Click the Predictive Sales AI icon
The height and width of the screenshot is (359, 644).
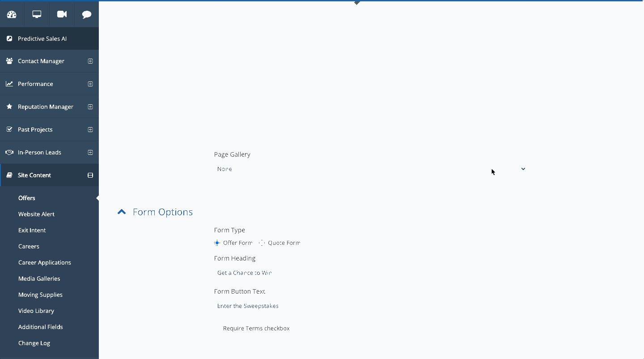pyautogui.click(x=9, y=39)
